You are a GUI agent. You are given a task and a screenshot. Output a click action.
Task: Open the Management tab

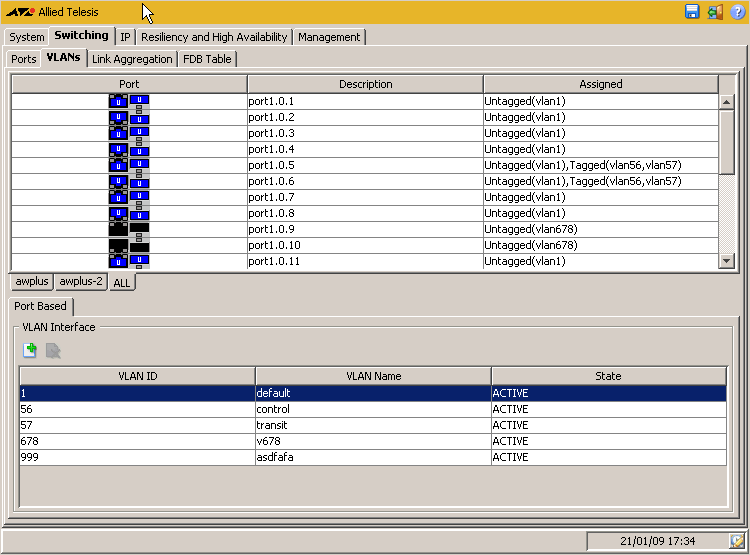pyautogui.click(x=329, y=37)
